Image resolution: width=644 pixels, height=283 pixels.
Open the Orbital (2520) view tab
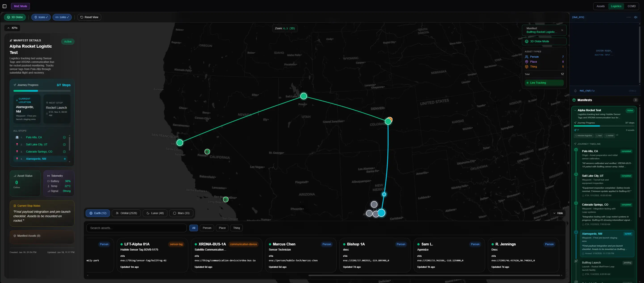click(126, 213)
